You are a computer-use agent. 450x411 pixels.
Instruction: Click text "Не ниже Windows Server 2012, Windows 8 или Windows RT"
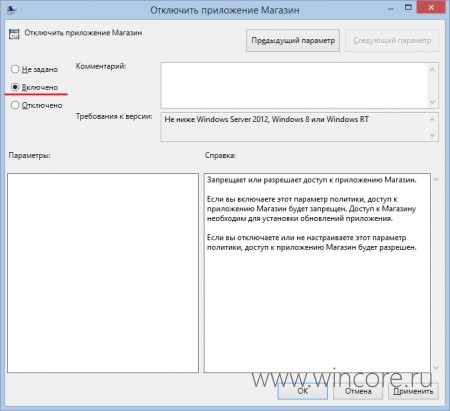(x=266, y=119)
